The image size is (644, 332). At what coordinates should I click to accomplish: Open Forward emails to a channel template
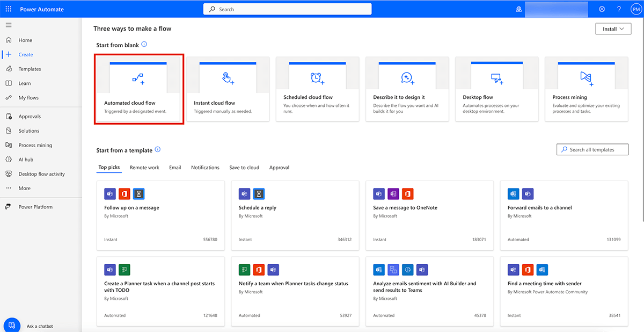(564, 215)
